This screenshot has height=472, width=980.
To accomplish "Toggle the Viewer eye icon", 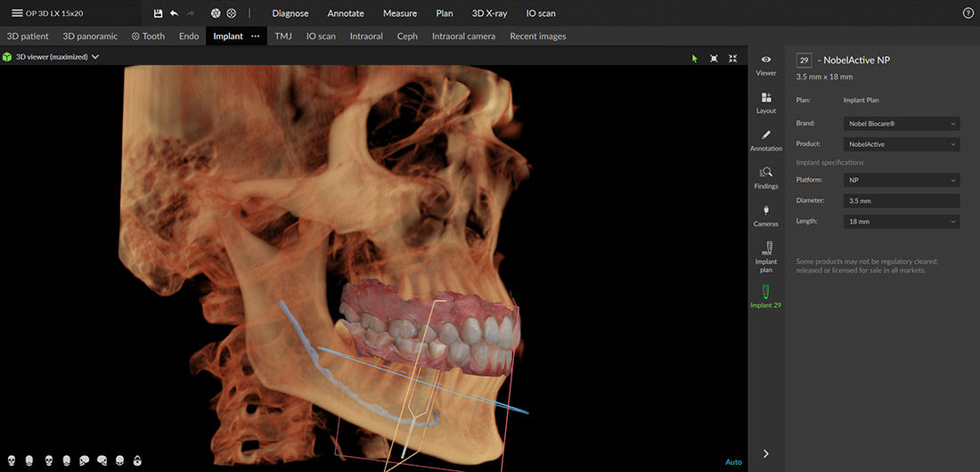I will click(x=766, y=64).
